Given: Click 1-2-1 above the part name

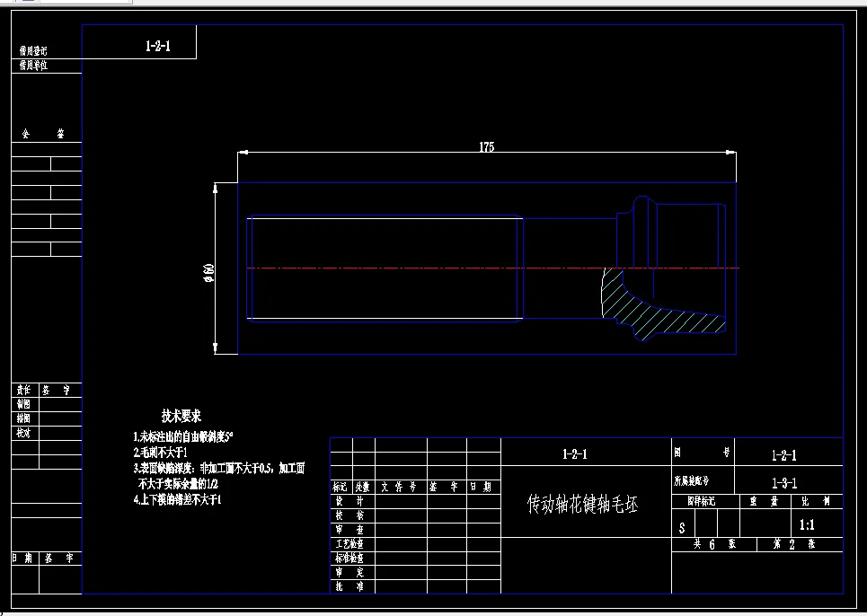Looking at the screenshot, I should [x=575, y=454].
